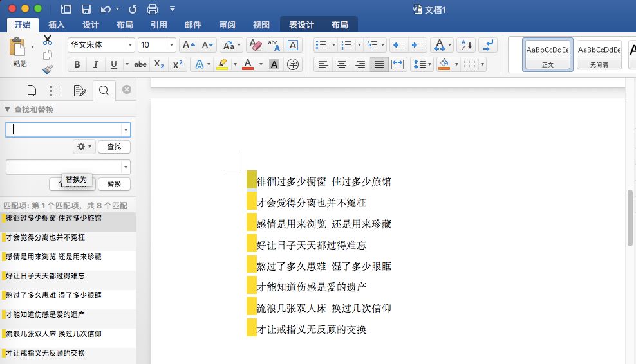The height and width of the screenshot is (364, 636).
Task: Click the show paragraph marks icon
Action: point(488,45)
